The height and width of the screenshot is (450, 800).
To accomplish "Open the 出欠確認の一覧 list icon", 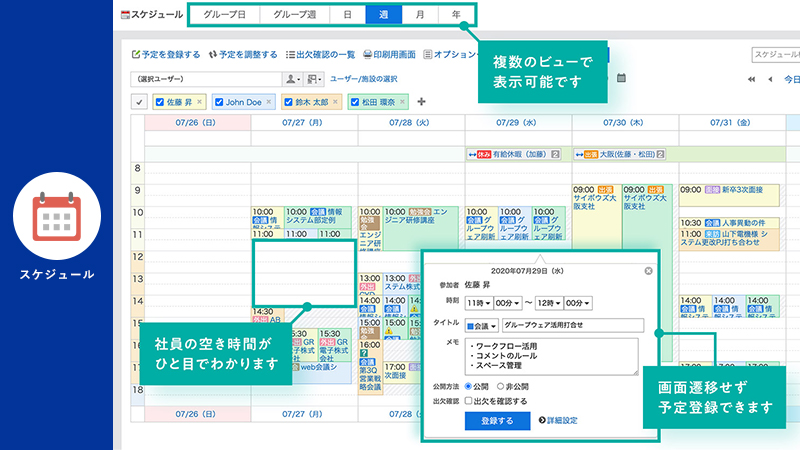I will click(289, 54).
